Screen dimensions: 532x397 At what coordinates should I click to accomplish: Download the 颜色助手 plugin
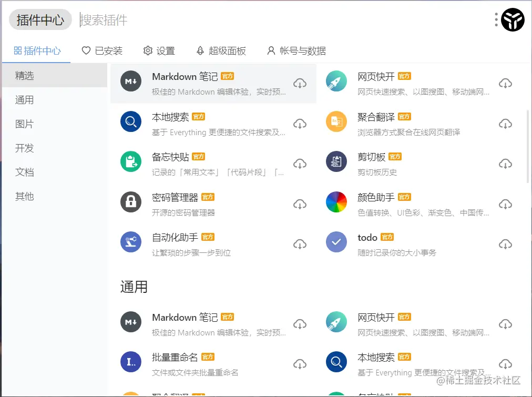(x=505, y=204)
